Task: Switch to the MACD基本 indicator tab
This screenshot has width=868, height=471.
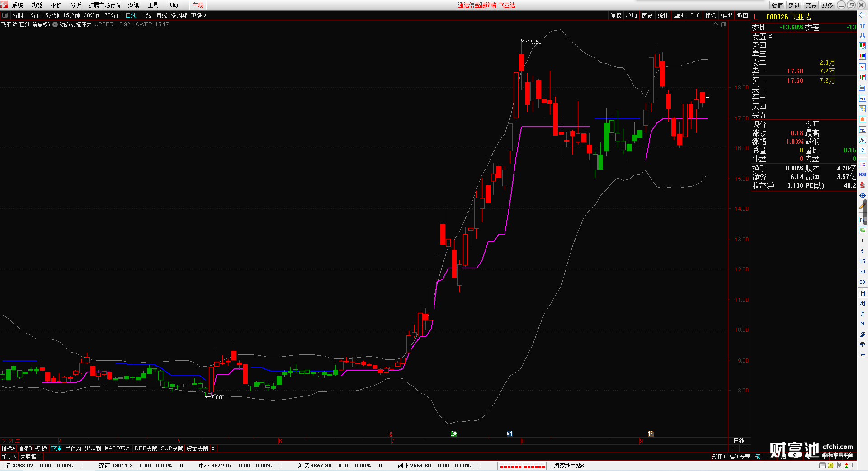Action: point(118,448)
